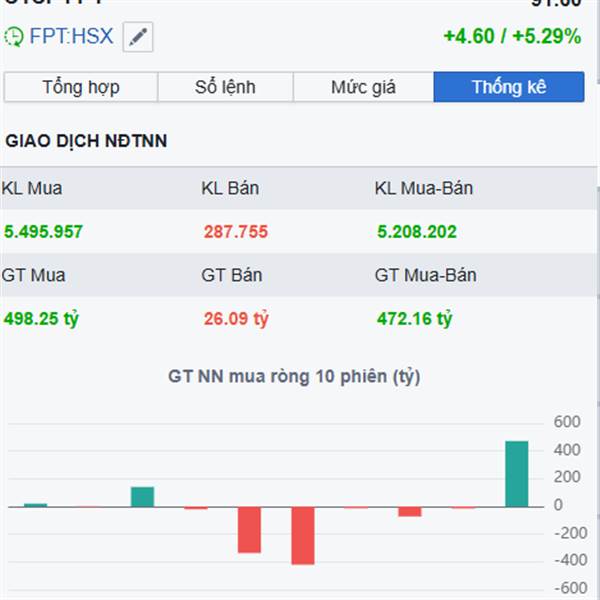
Task: Click the GT Mua value 498.25 tỷ
Action: coord(39,319)
